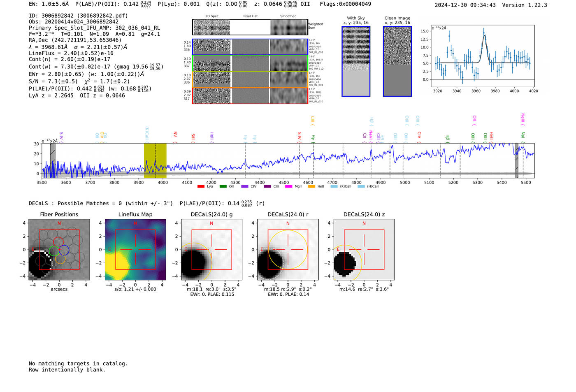
Task: Click the yellow highlighted band in the spectrum
Action: click(x=155, y=160)
